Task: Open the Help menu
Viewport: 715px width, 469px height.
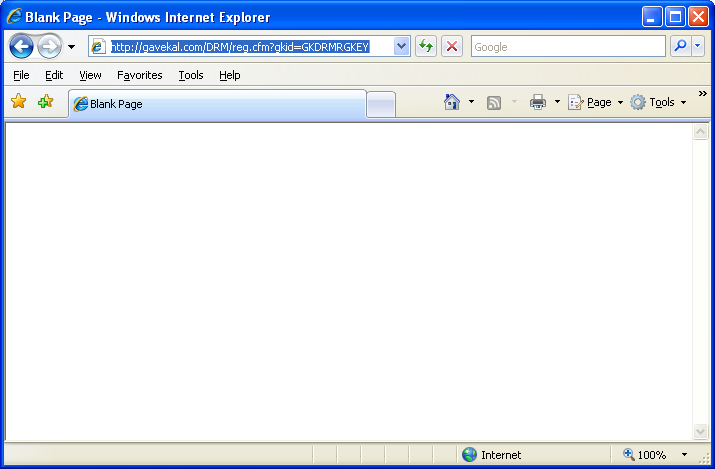Action: (229, 75)
